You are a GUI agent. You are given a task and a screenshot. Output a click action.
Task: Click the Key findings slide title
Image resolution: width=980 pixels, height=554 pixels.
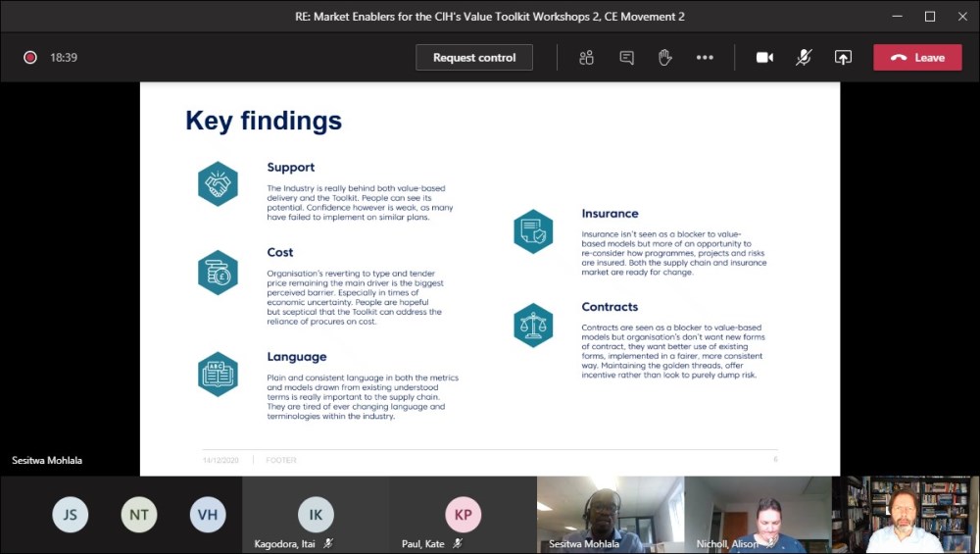(264, 121)
